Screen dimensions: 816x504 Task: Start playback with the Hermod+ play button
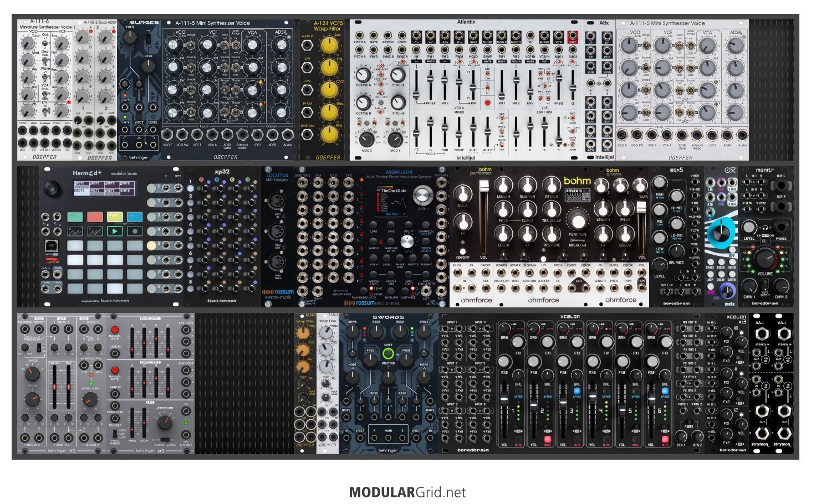pyautogui.click(x=115, y=231)
